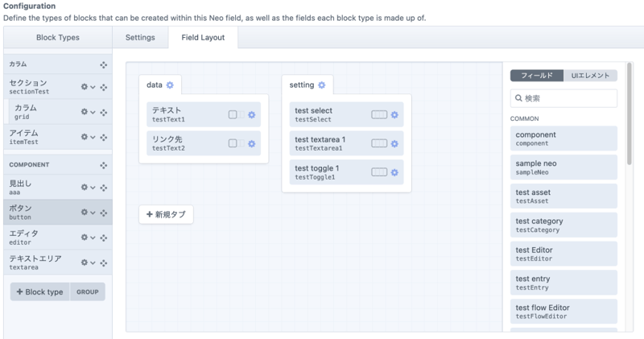Viewport: 644px width, 339px height.
Task: Open gear dropdown for アイテム block type
Action: point(87,137)
